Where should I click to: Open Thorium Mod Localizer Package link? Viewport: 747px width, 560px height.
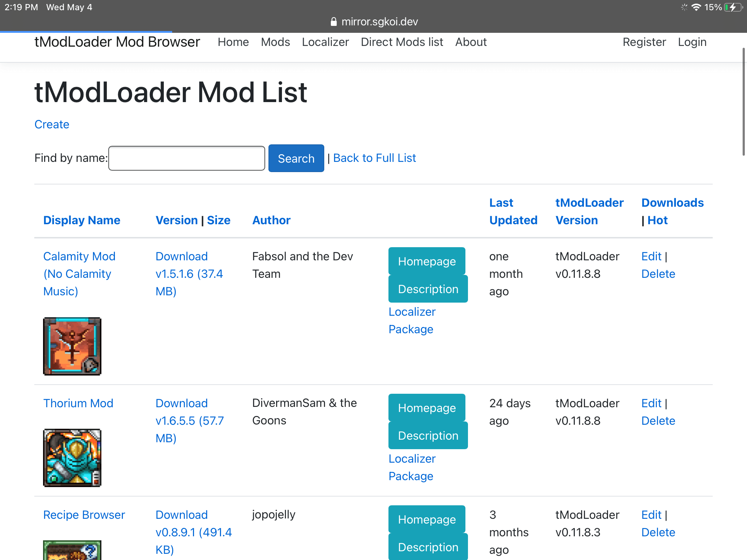pyautogui.click(x=412, y=467)
